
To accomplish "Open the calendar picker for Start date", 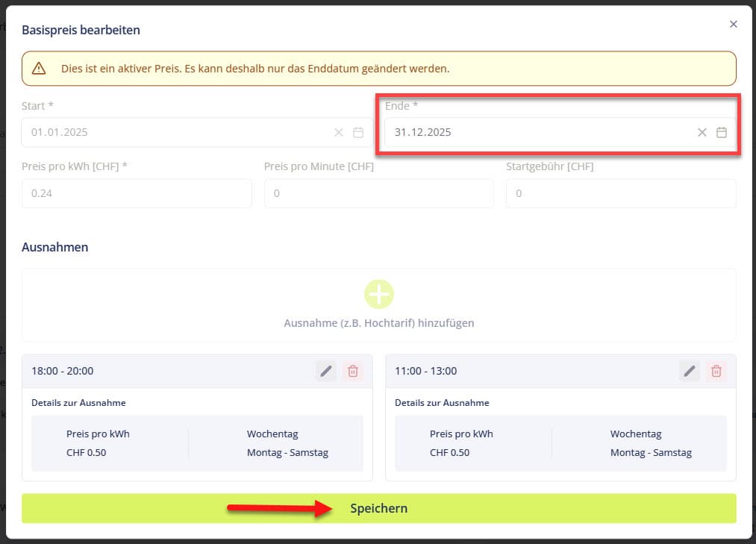I will [358, 132].
